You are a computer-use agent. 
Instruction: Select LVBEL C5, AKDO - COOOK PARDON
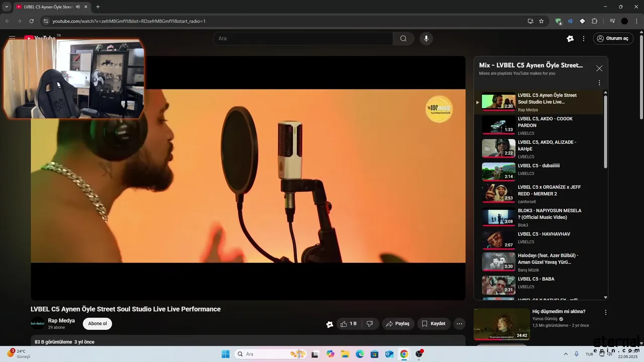pyautogui.click(x=538, y=125)
